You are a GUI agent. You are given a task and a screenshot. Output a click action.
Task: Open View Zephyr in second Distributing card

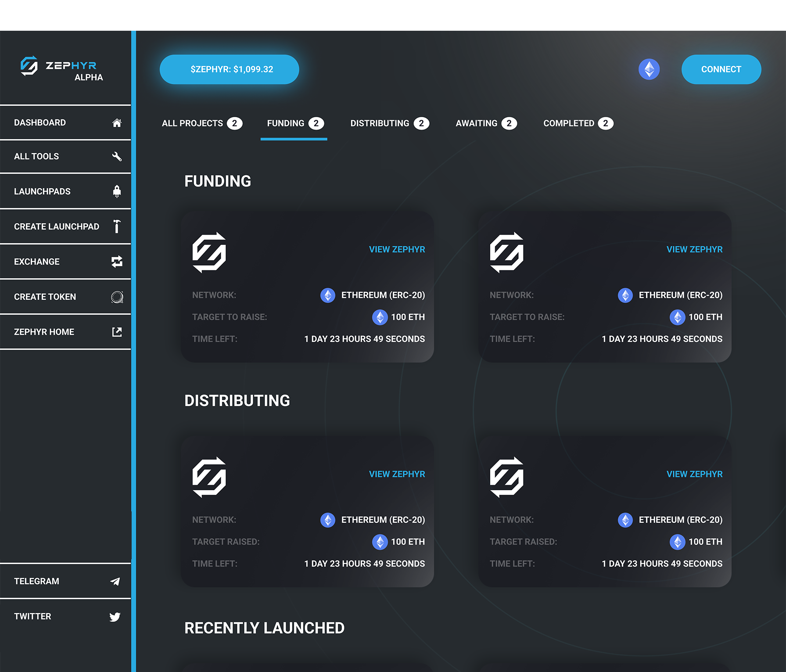[x=694, y=474]
